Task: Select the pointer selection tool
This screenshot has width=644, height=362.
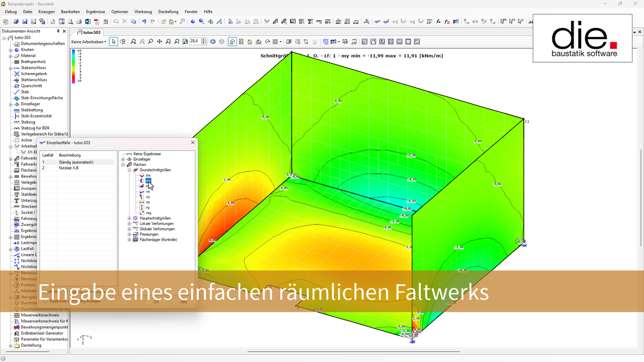Action: pyautogui.click(x=114, y=42)
